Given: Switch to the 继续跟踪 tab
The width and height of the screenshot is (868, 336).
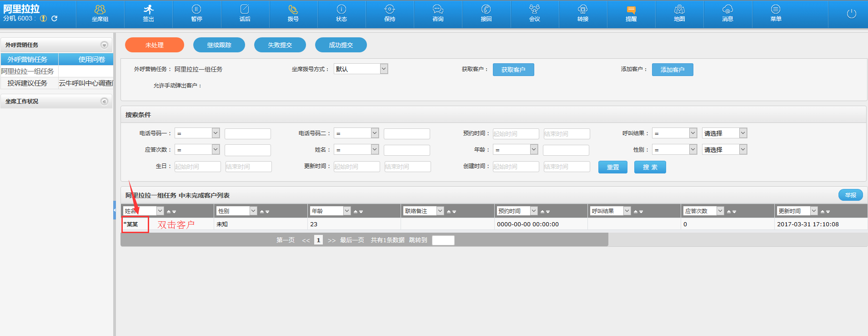Looking at the screenshot, I should point(219,45).
